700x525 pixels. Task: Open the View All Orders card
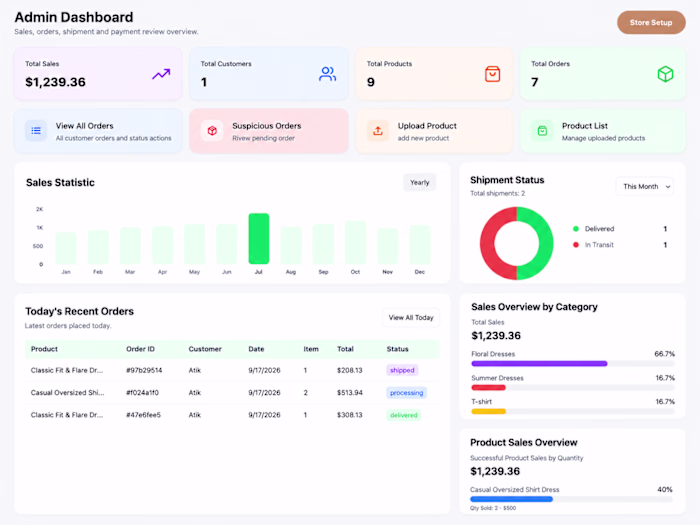pos(98,131)
